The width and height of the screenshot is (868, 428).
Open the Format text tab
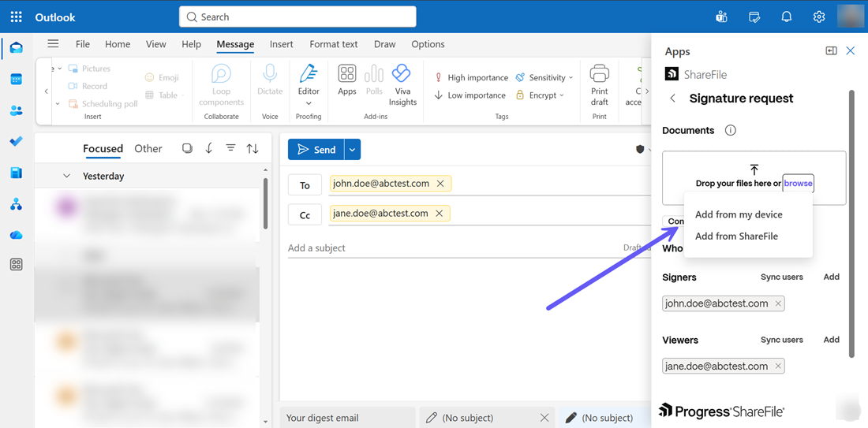334,44
